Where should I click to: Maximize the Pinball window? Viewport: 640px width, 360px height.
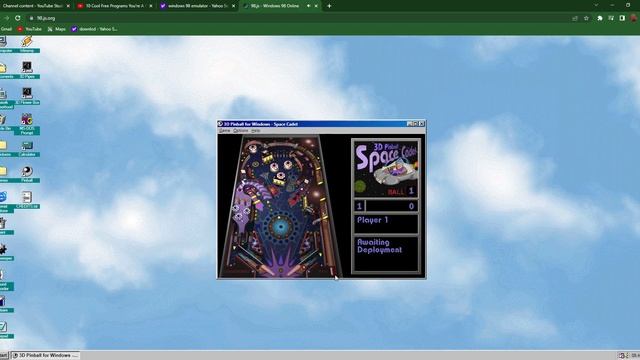pos(415,124)
